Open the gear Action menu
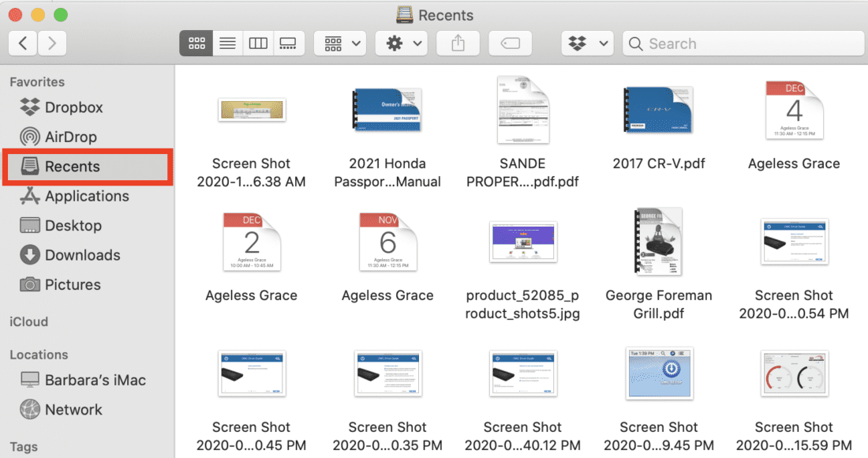The image size is (868, 458). click(x=402, y=43)
